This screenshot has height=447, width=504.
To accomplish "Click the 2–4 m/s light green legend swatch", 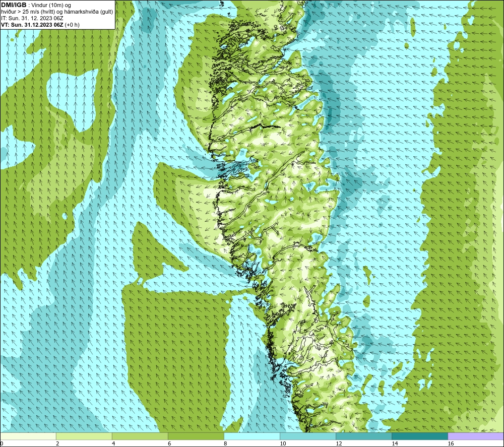I will 84,436.
